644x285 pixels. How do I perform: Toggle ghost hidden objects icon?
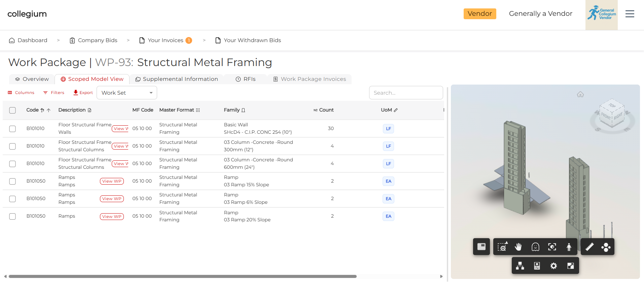[x=535, y=247]
